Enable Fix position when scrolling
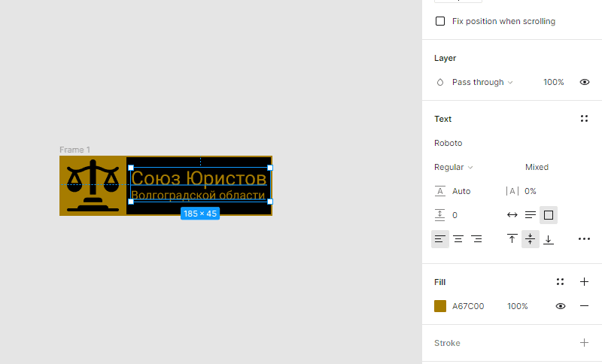The image size is (602, 364). 440,21
